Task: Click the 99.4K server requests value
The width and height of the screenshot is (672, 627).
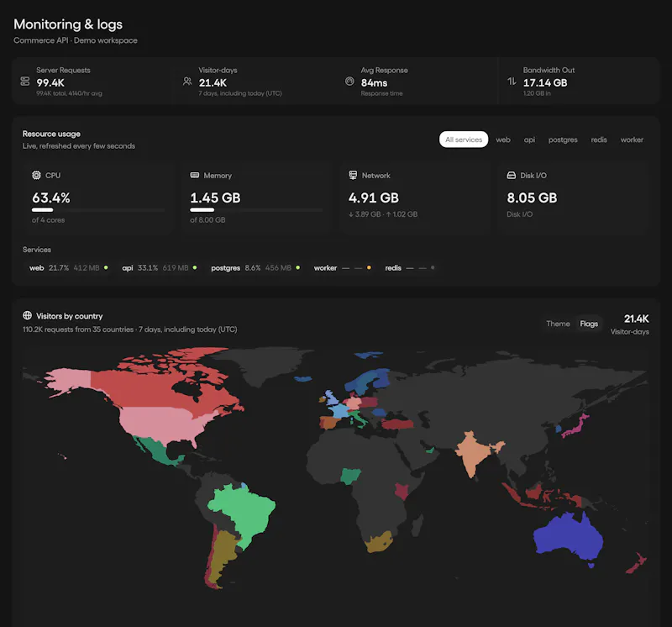Action: pos(50,82)
